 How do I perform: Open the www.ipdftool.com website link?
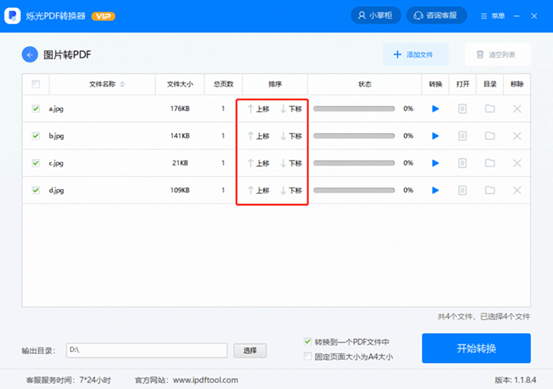[205, 380]
